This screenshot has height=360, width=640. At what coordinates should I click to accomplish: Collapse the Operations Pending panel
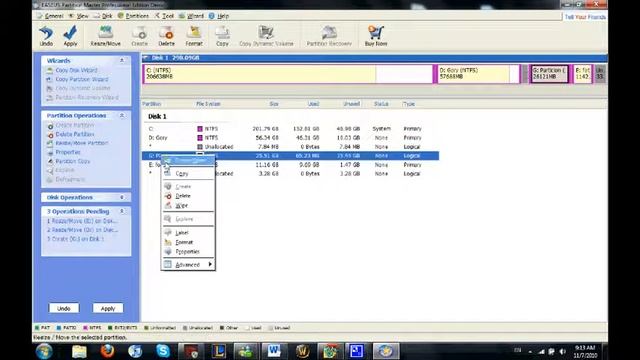click(x=122, y=211)
